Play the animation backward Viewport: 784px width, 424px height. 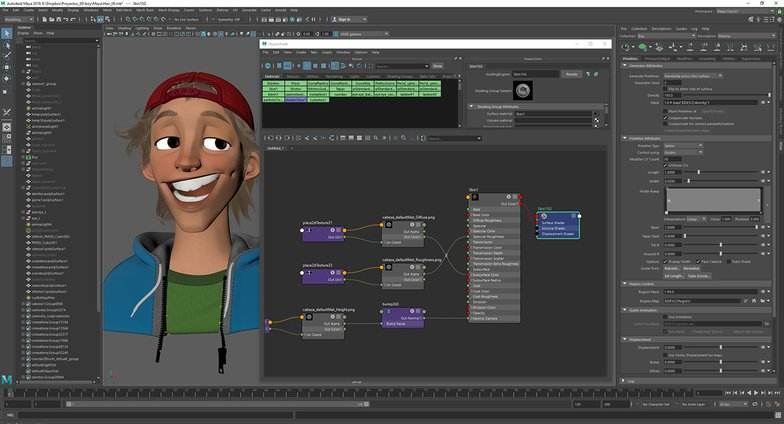[x=749, y=393]
